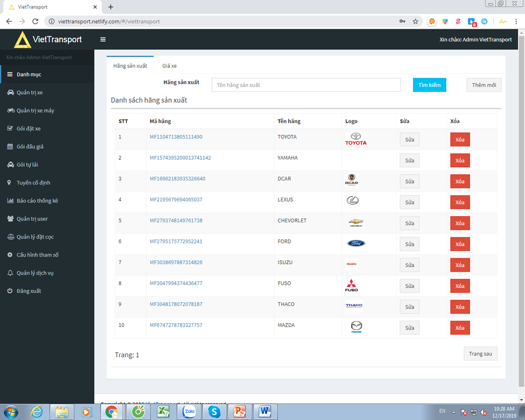Click Thêm mới to add manufacturer
Screen dimensions: 525x420
[x=484, y=84]
